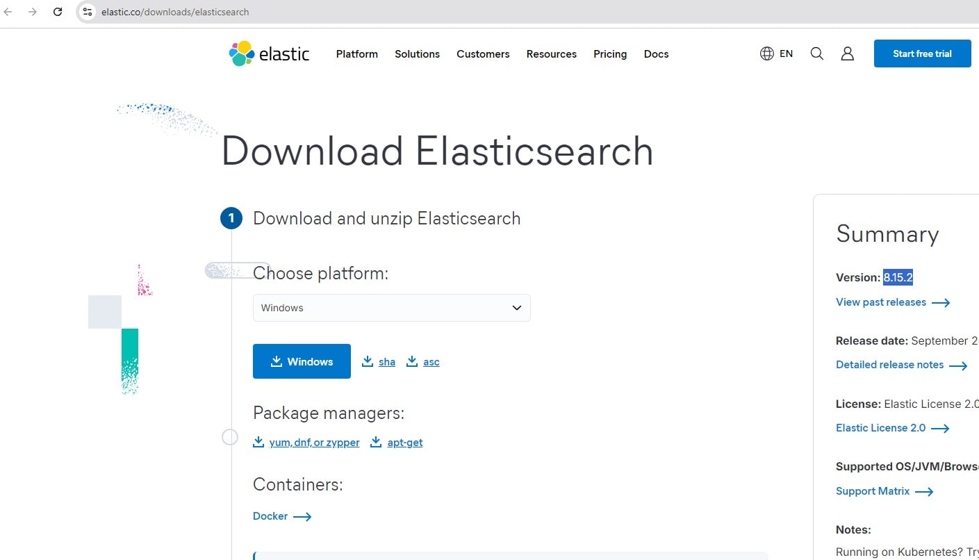The height and width of the screenshot is (560, 979).
Task: Click Download and unzip Elasticsearch step title
Action: tap(386, 218)
